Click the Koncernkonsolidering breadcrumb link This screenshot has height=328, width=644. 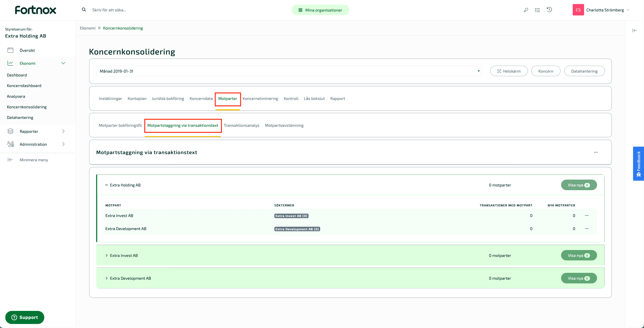pos(123,28)
